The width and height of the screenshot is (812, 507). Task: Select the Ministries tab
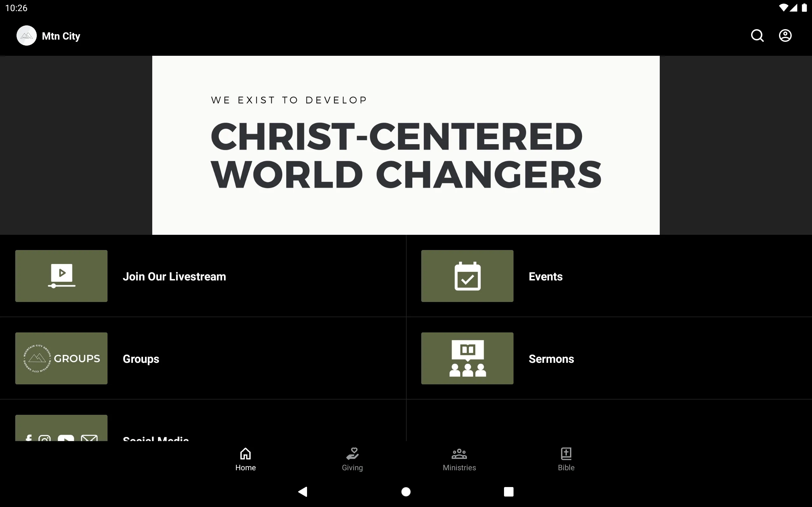point(460,459)
